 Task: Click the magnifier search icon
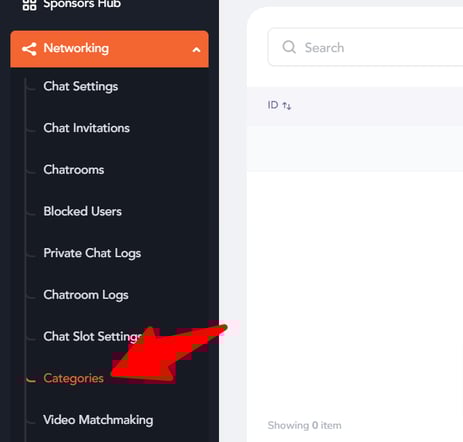pyautogui.click(x=289, y=47)
